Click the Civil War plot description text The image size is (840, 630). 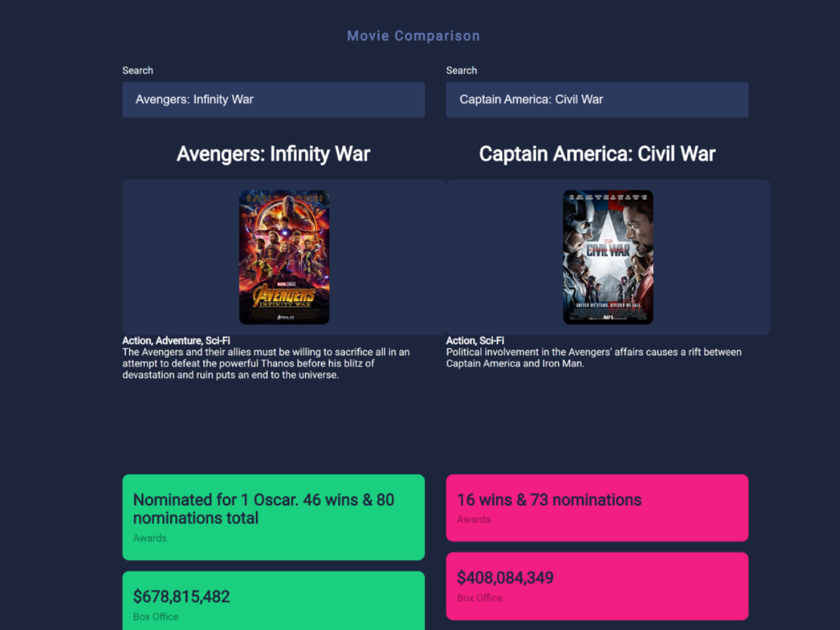(594, 358)
